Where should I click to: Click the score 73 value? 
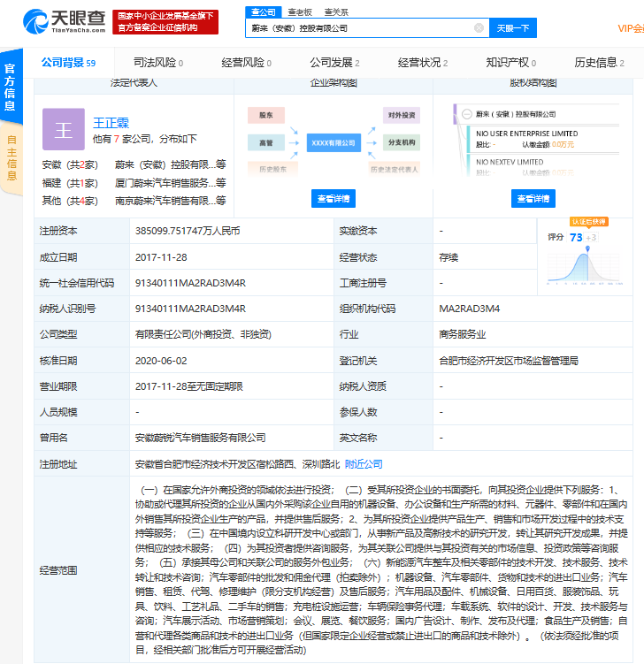tap(576, 238)
